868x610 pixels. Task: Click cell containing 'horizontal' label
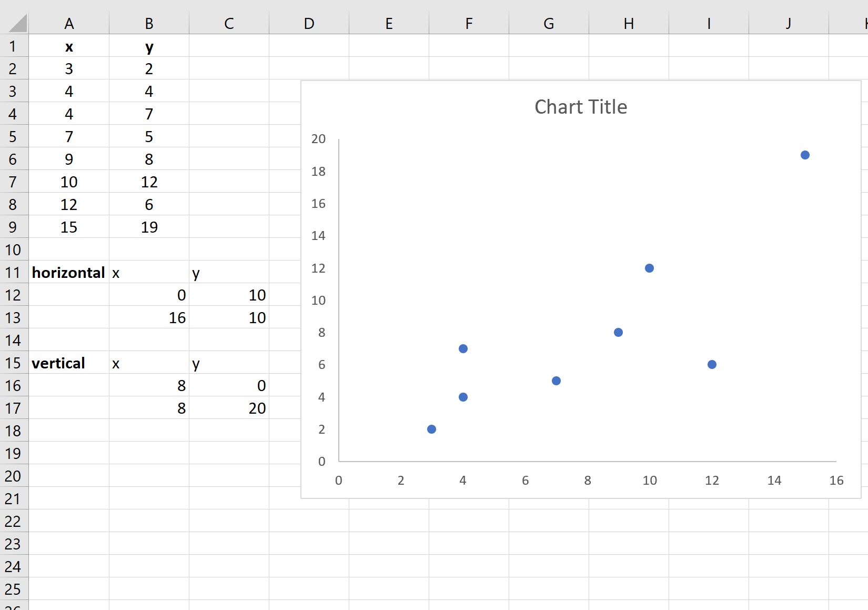point(69,272)
